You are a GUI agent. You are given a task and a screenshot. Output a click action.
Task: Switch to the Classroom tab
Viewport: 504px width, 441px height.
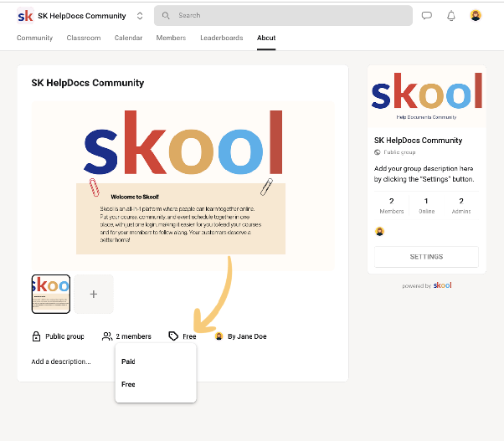tap(84, 38)
